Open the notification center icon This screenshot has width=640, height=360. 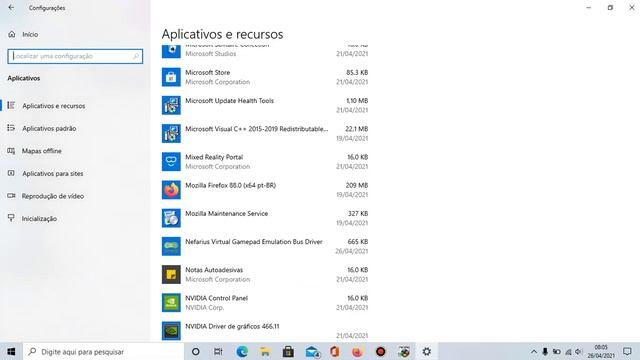(627, 351)
